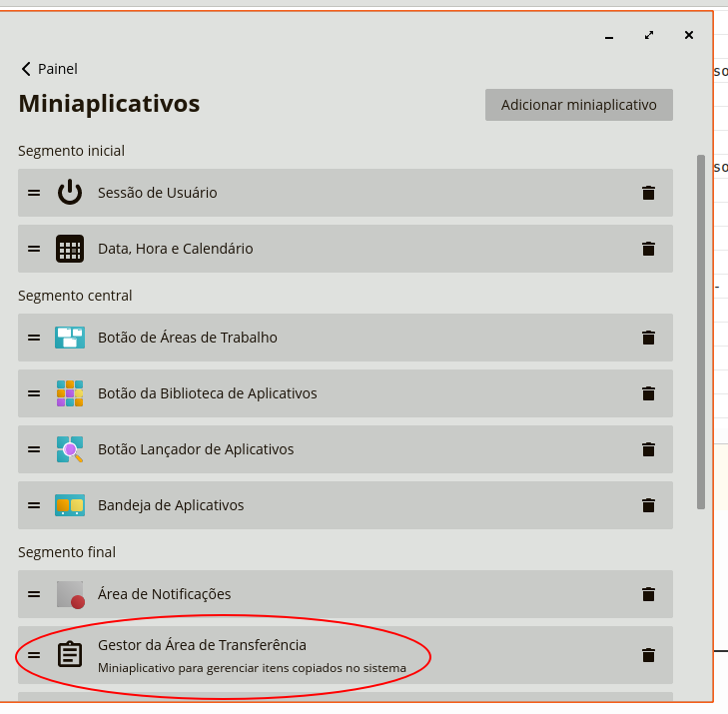Remove the Bandeja de Aplicativos applet
Image resolution: width=728 pixels, height=714 pixels.
[648, 505]
